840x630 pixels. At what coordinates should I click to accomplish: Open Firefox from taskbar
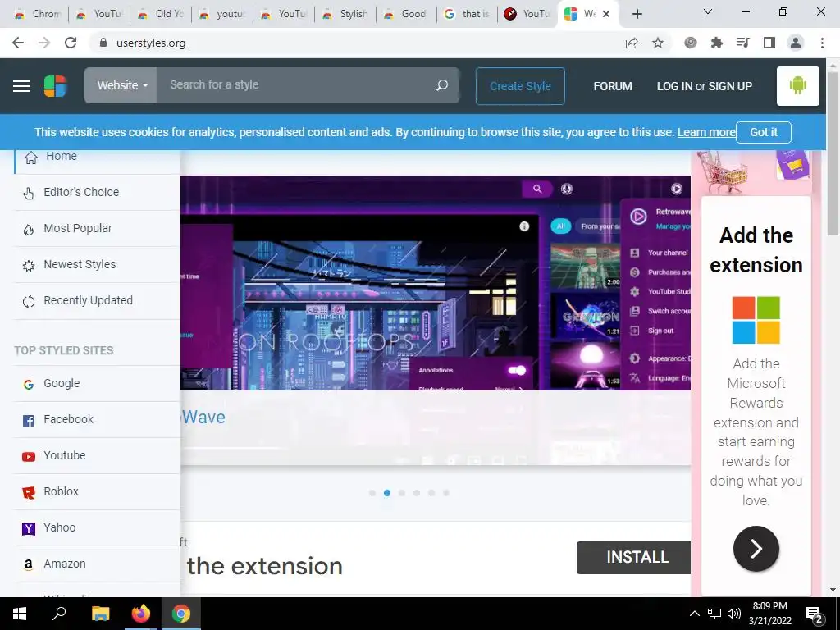141,614
